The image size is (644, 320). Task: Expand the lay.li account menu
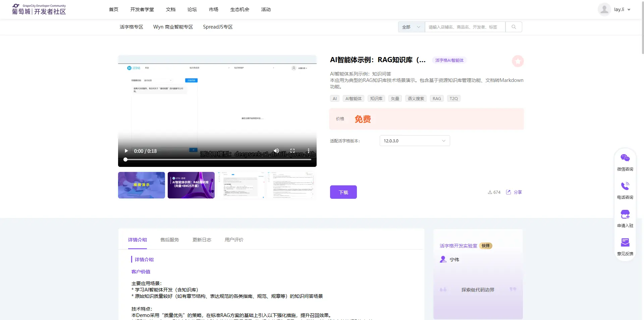tap(622, 9)
